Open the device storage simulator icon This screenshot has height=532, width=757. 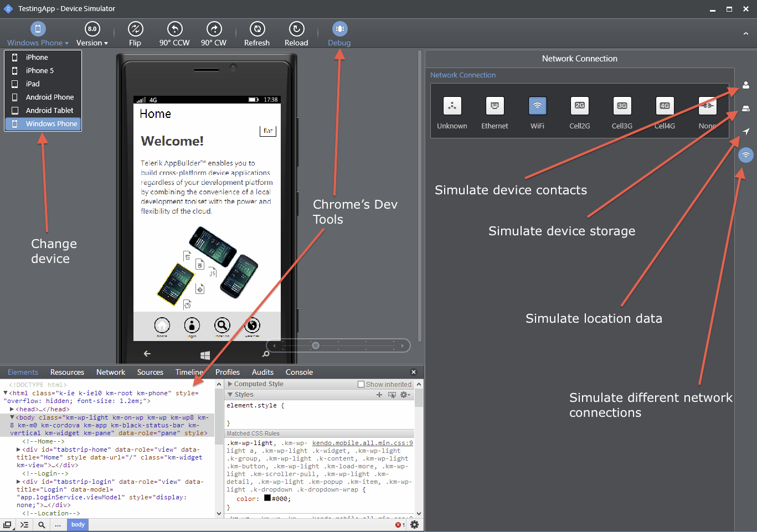746,109
